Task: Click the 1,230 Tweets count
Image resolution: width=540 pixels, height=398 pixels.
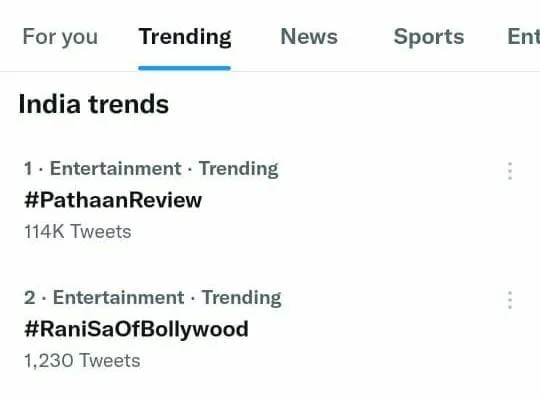Action: [82, 361]
